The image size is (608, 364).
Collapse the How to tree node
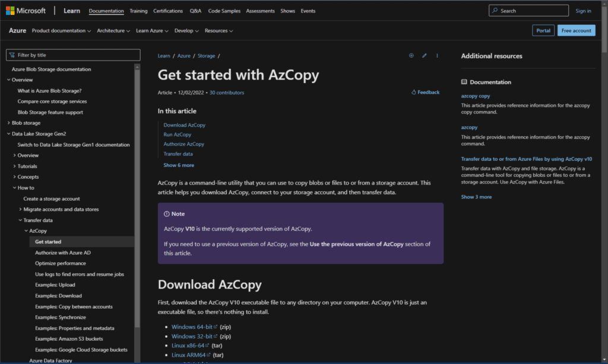(14, 188)
